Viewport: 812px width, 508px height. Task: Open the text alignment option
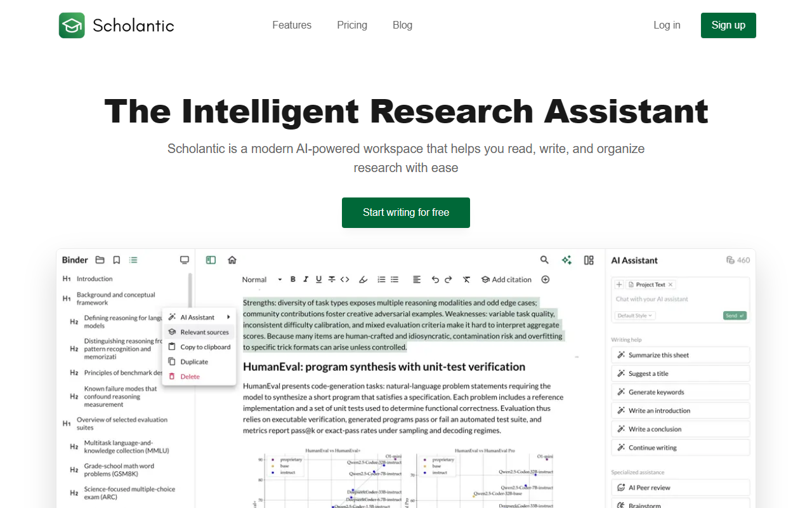tap(417, 279)
